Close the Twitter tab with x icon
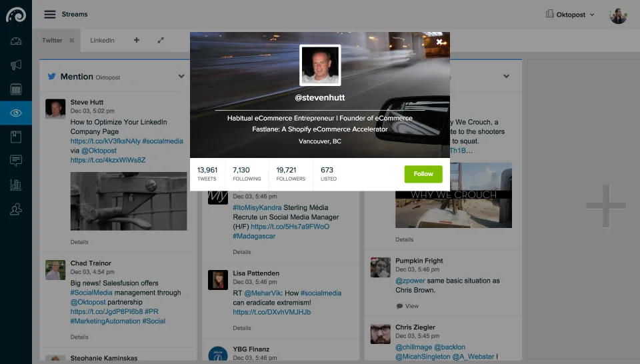The width and height of the screenshot is (640, 364). coord(72,41)
